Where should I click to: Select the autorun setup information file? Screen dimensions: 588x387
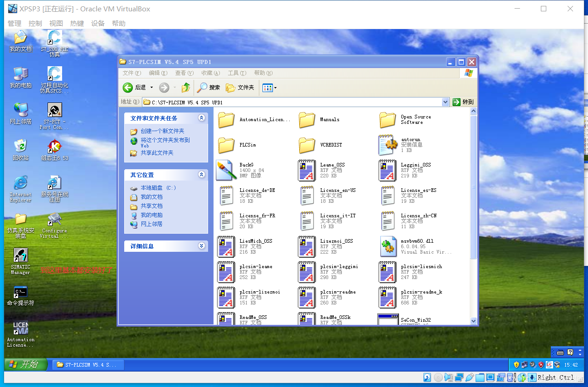pyautogui.click(x=400, y=145)
